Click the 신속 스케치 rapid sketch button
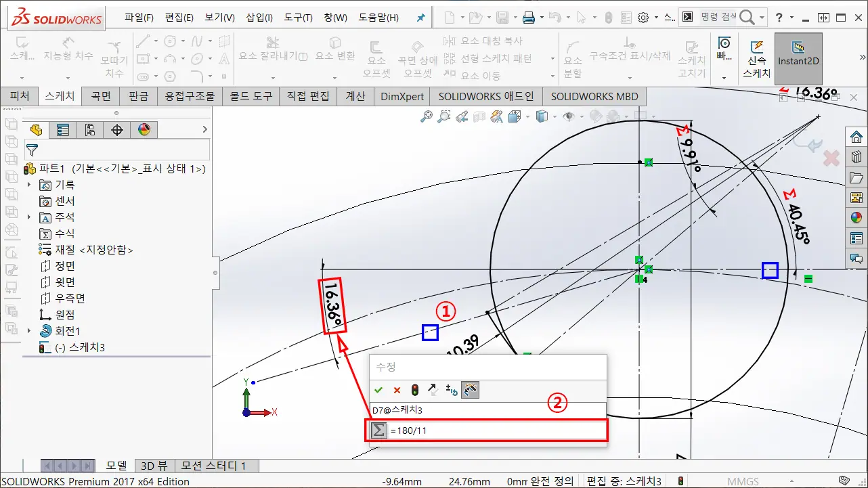Screen dimensions: 868x488 click(756, 59)
